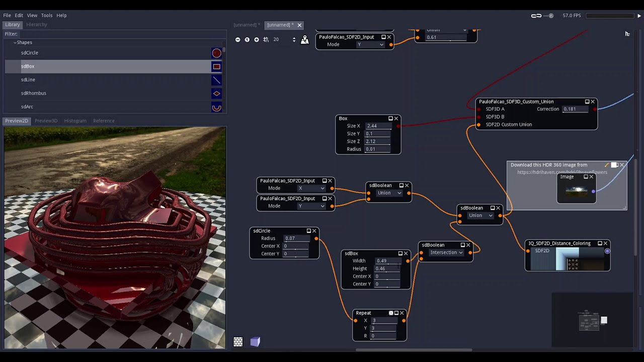Open the Reference tab
This screenshot has height=362, width=644.
pyautogui.click(x=104, y=121)
